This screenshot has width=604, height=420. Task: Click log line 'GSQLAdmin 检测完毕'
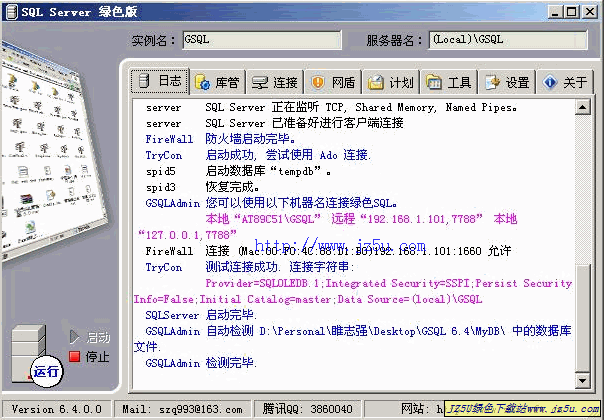coord(201,363)
